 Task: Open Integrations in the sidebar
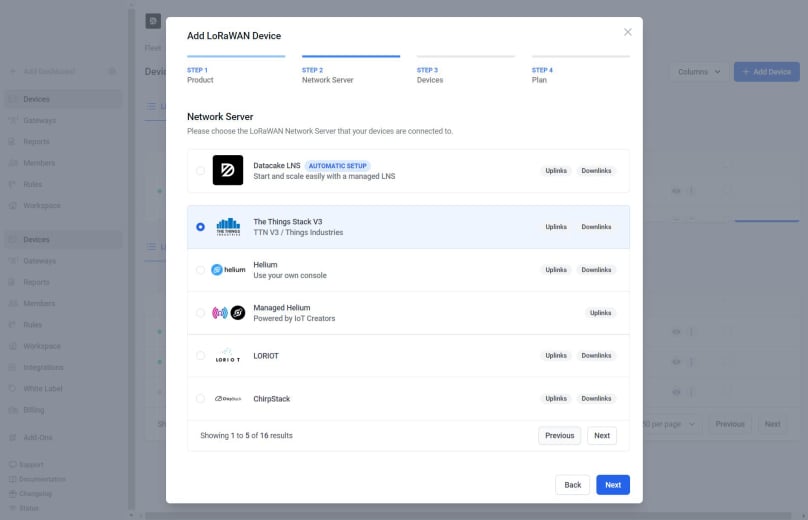[43, 367]
